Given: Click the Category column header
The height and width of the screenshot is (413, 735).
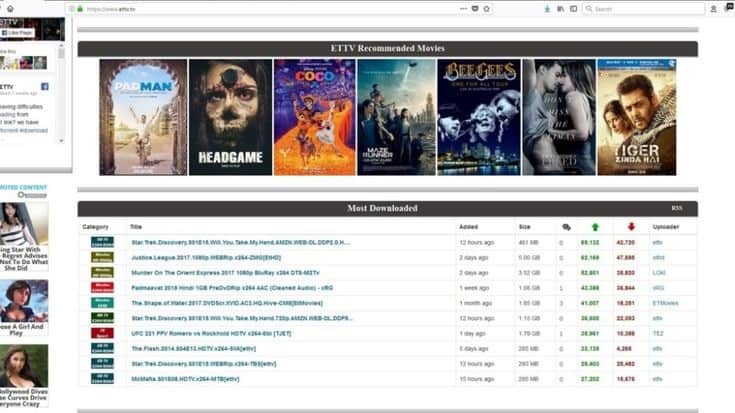Looking at the screenshot, I should [95, 227].
